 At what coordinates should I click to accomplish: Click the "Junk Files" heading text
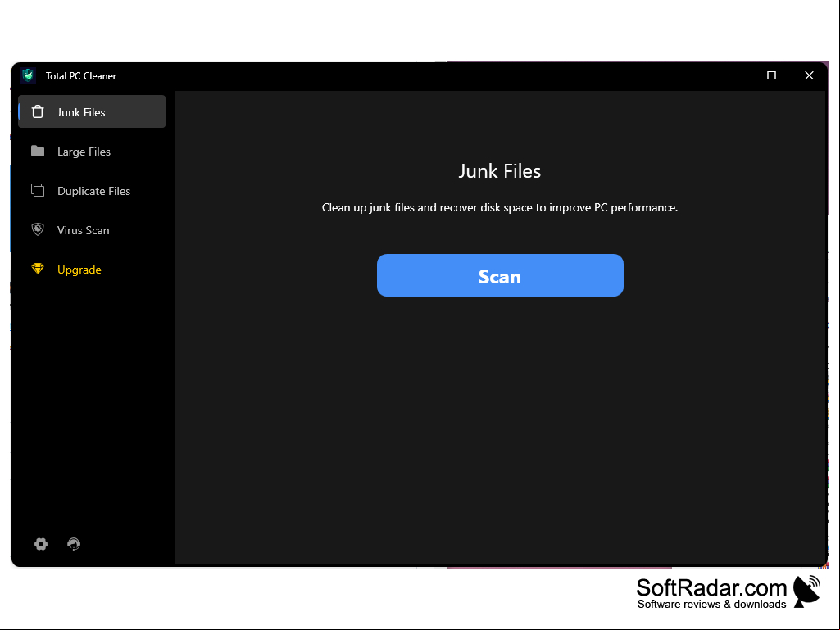(500, 171)
